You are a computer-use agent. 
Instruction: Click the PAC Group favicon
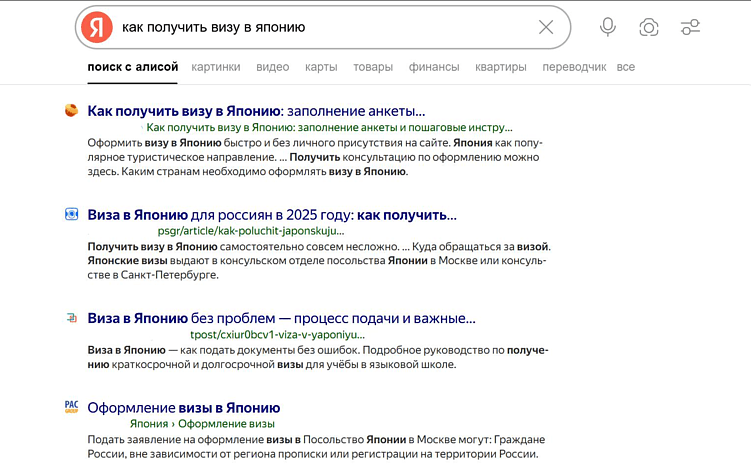(71, 407)
